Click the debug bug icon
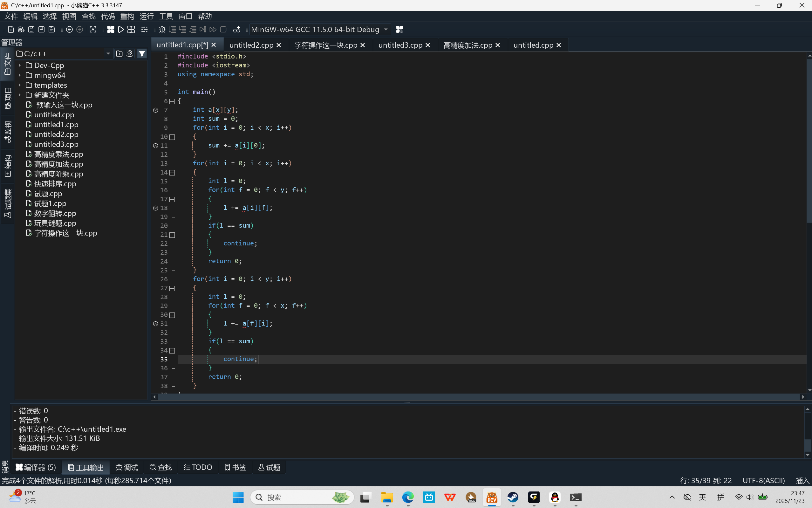 pyautogui.click(x=162, y=30)
